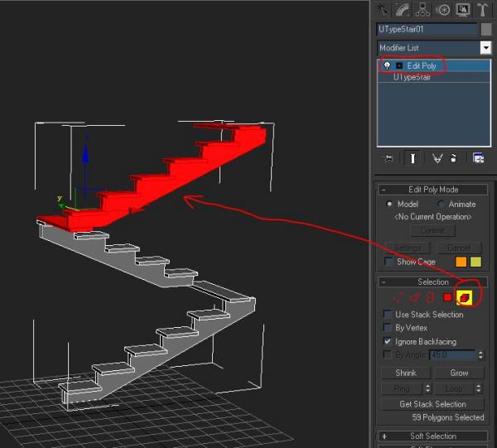This screenshot has height=448, width=497.
Task: Expand the Edit Poly sub-object plus box
Action: point(399,66)
